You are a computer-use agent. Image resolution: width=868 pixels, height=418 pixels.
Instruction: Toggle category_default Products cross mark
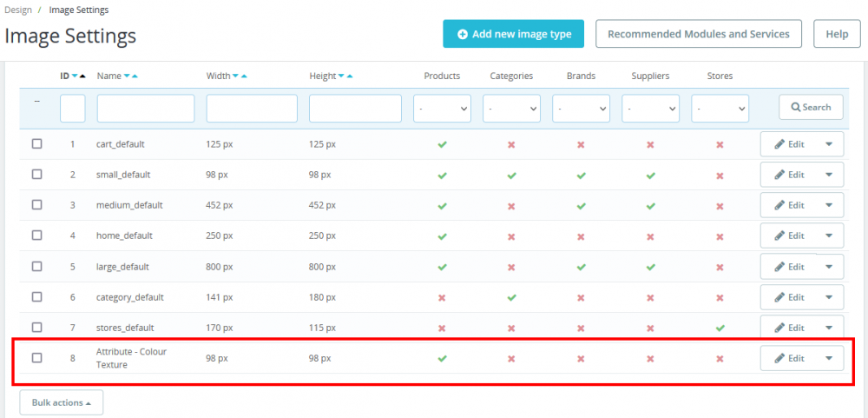(x=442, y=298)
